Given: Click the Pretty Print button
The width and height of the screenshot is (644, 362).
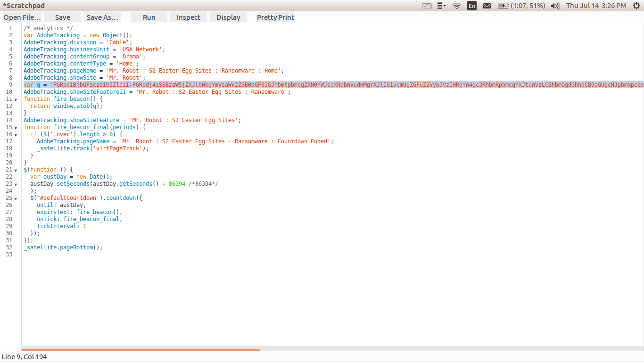Looking at the screenshot, I should (275, 17).
